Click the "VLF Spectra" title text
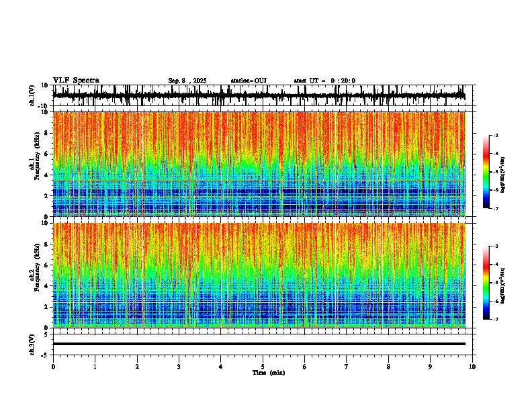Image resolution: width=532 pixels, height=411 pixels. pyautogui.click(x=76, y=81)
